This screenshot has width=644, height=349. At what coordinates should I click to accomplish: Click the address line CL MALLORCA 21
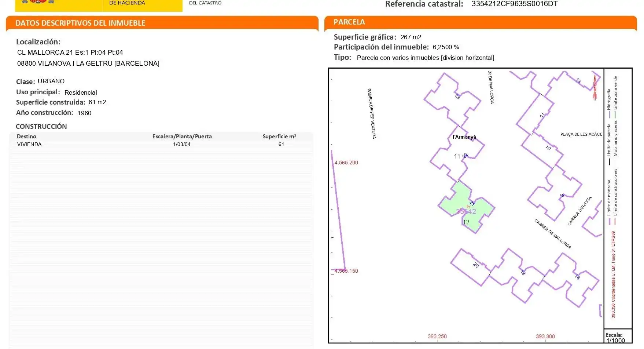70,52
